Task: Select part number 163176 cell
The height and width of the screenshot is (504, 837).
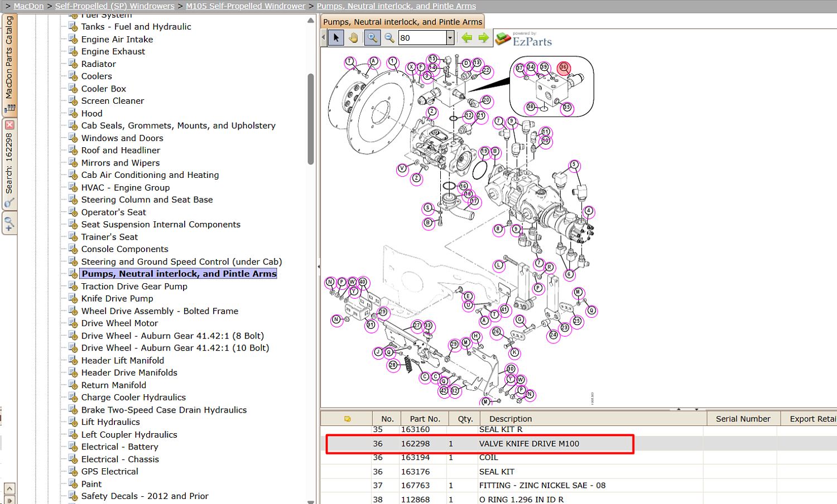Action: [x=415, y=472]
